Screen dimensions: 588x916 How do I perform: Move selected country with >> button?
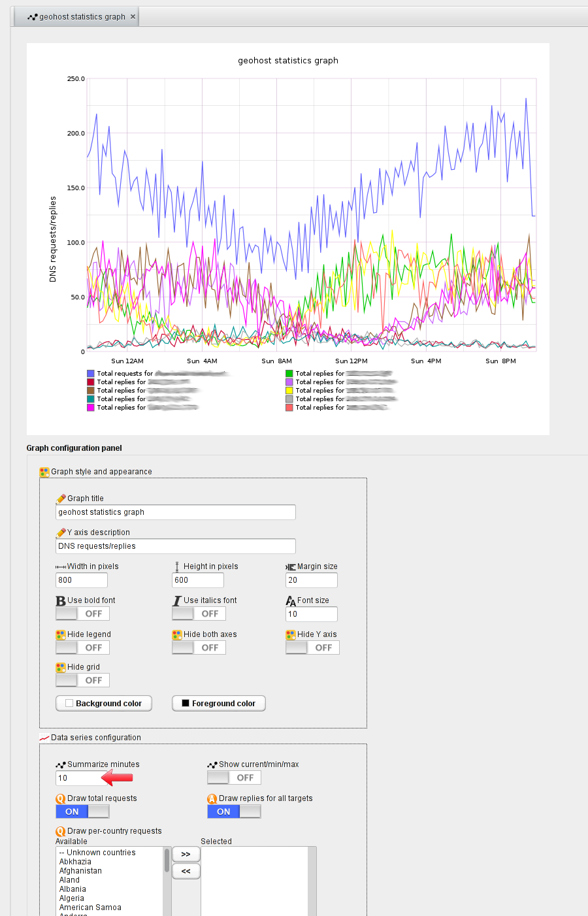point(186,855)
